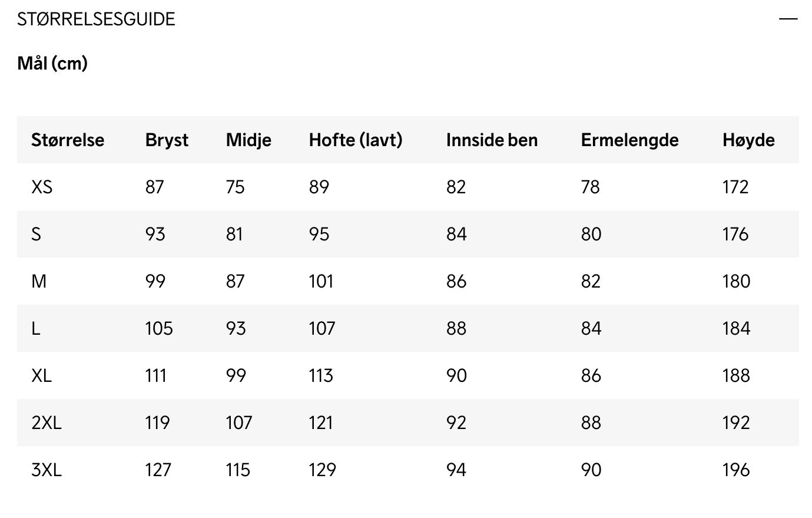Click the STØRRELSESGUIDE section heading

pyautogui.click(x=96, y=19)
